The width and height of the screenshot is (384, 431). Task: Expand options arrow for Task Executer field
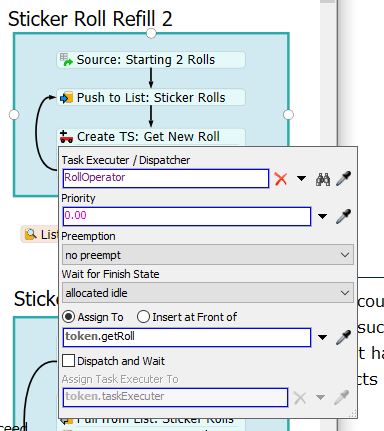301,179
